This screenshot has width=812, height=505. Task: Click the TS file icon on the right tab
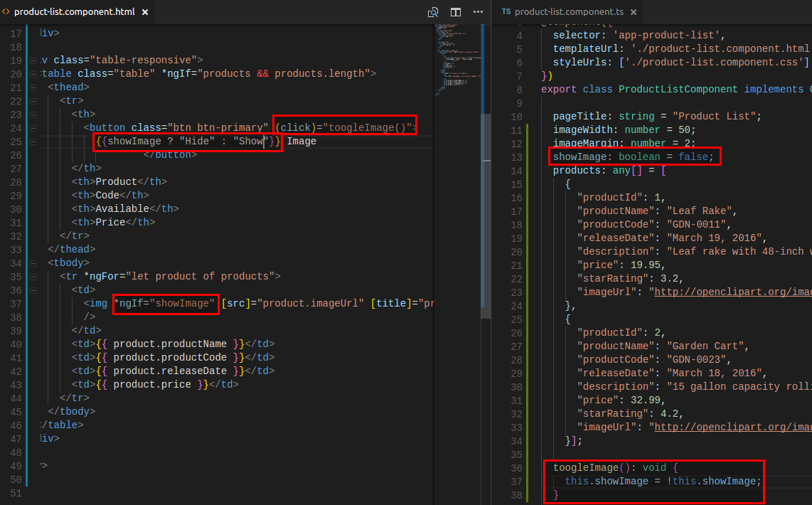tap(506, 12)
